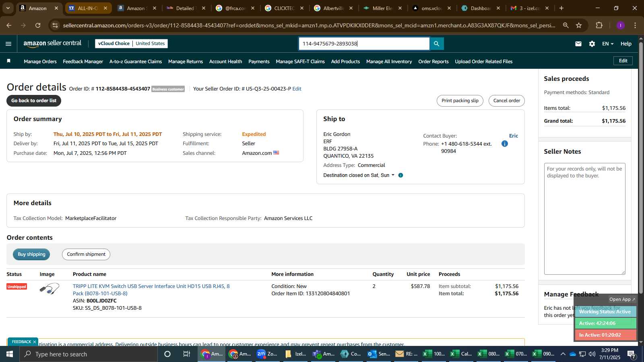Click the volume icon in system tray

coord(592,354)
